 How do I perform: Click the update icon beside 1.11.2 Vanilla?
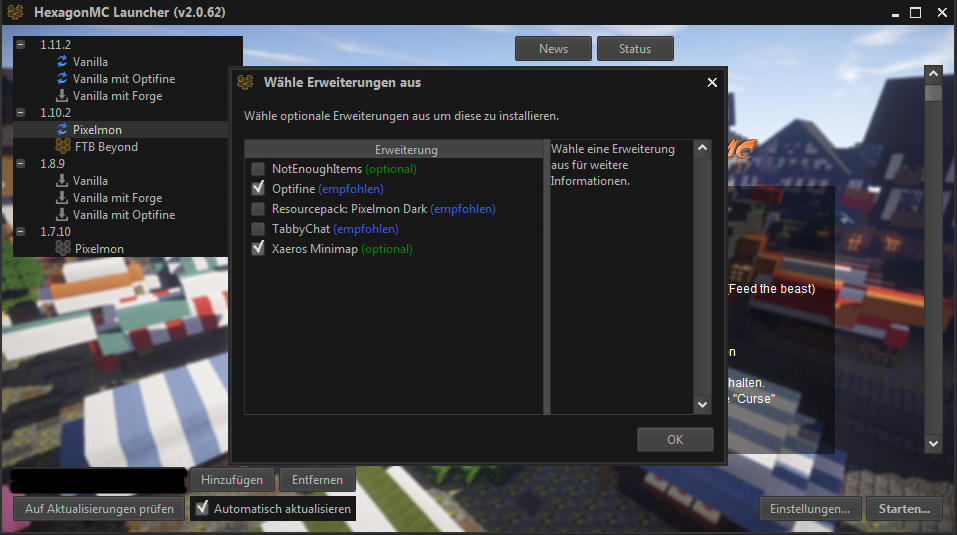click(x=63, y=62)
